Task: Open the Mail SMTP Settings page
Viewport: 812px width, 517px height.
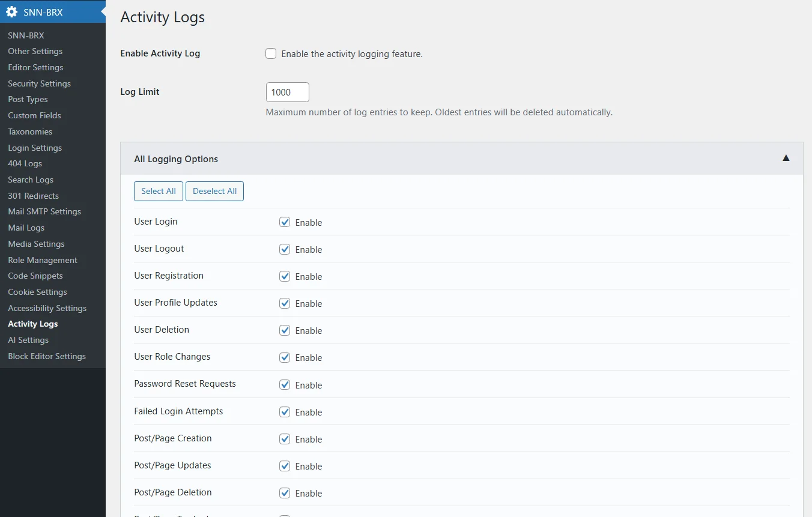Action: tap(44, 211)
